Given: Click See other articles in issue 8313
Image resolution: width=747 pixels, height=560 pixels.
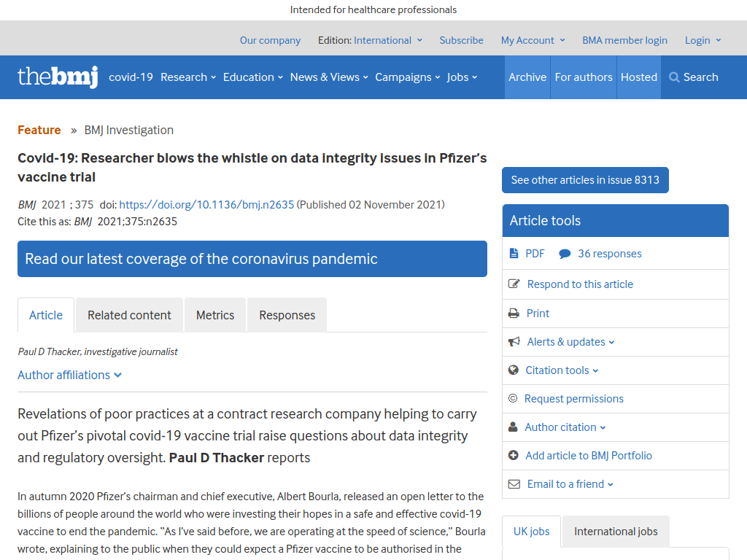Looking at the screenshot, I should pyautogui.click(x=585, y=180).
